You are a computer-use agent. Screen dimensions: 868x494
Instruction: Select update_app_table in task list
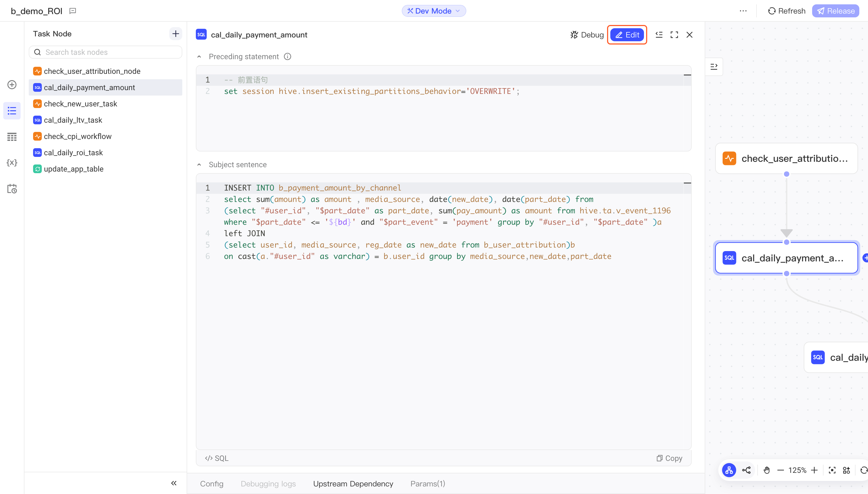pos(106,169)
